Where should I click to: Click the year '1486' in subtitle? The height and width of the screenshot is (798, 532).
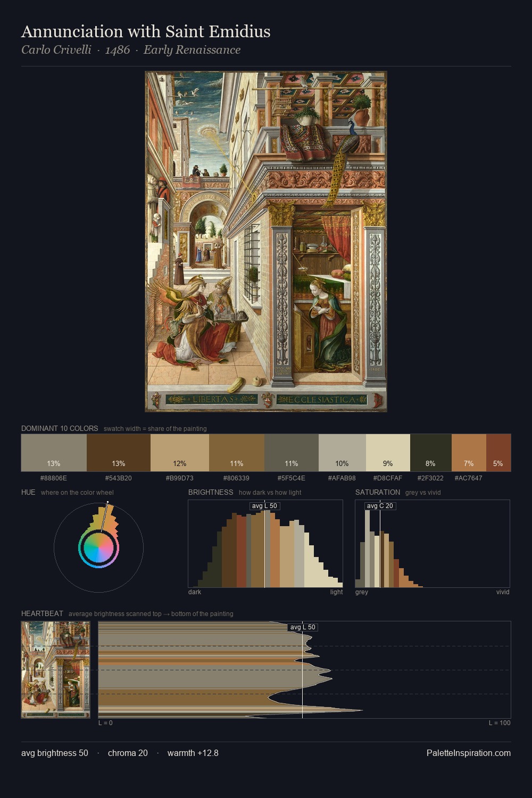(118, 50)
